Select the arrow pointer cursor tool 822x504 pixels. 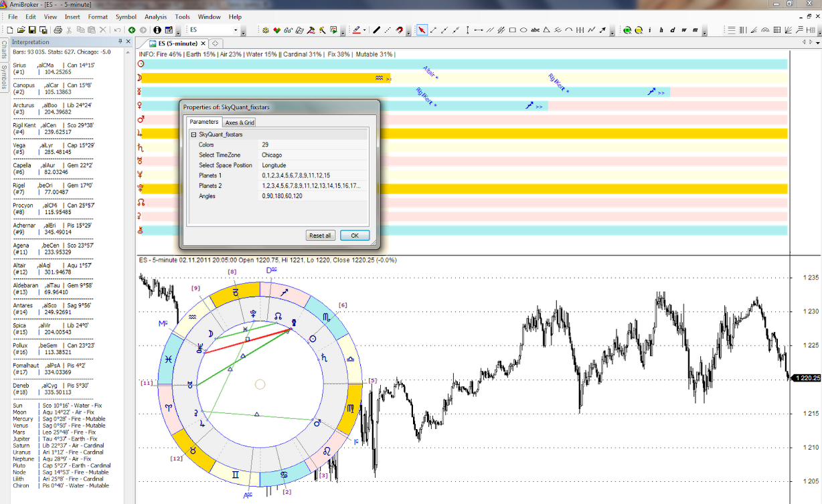coord(422,30)
